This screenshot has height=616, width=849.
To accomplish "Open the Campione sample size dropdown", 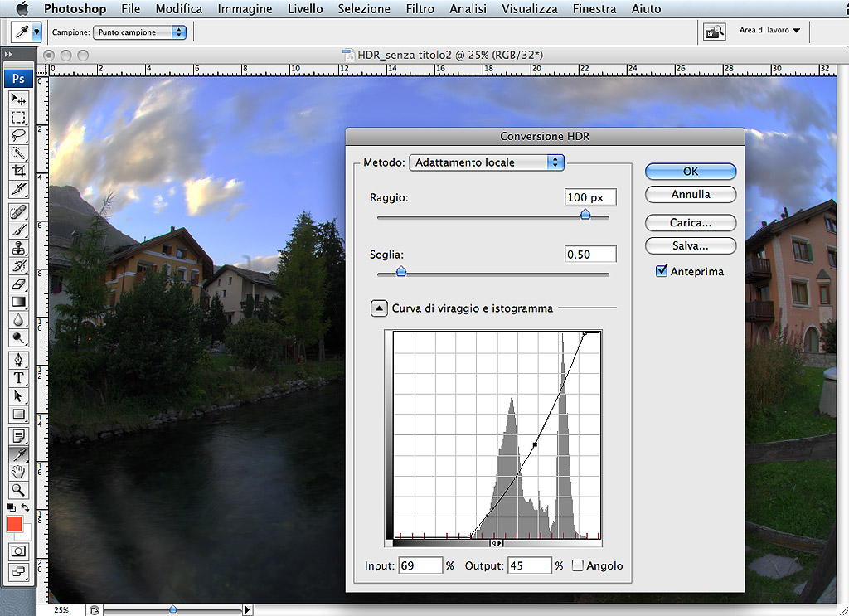I will [x=139, y=32].
